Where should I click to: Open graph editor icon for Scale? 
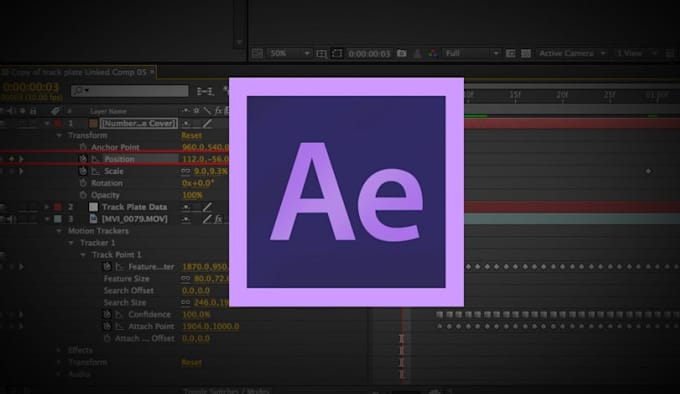95,171
